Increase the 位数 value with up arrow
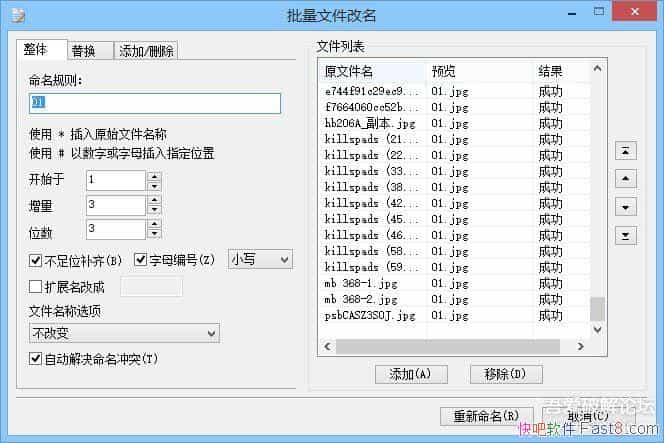Screen dimensions: 664x443 (x=154, y=225)
